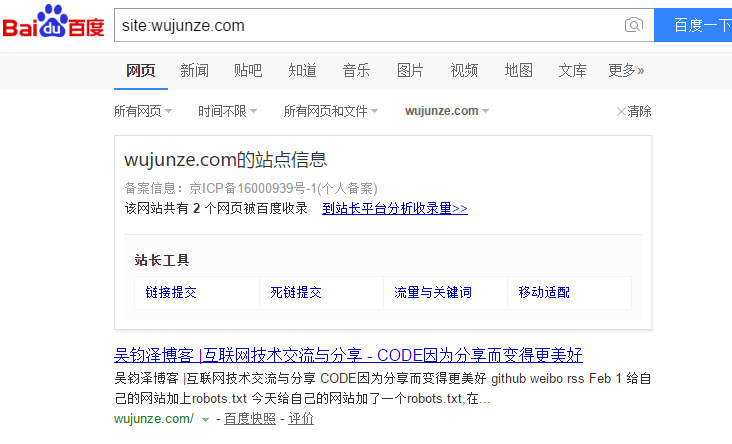
Task: Click the text 该网站共有 2 个网页被百度收录
Action: [216, 208]
